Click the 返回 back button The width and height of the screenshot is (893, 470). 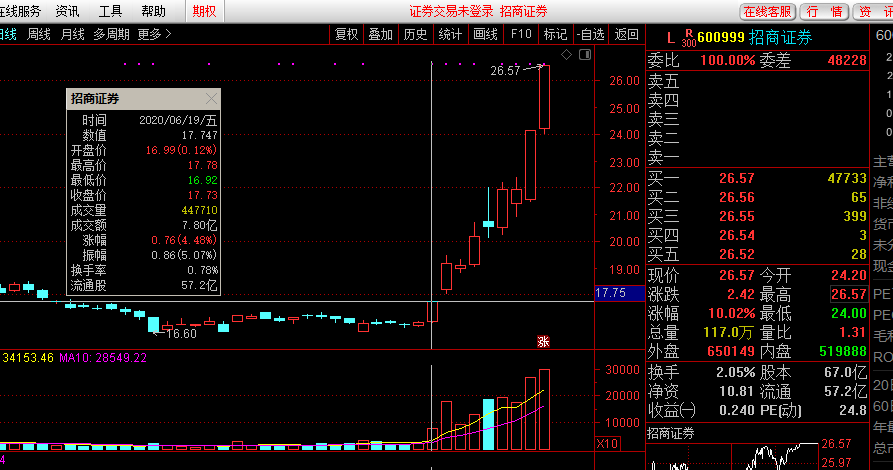point(627,34)
